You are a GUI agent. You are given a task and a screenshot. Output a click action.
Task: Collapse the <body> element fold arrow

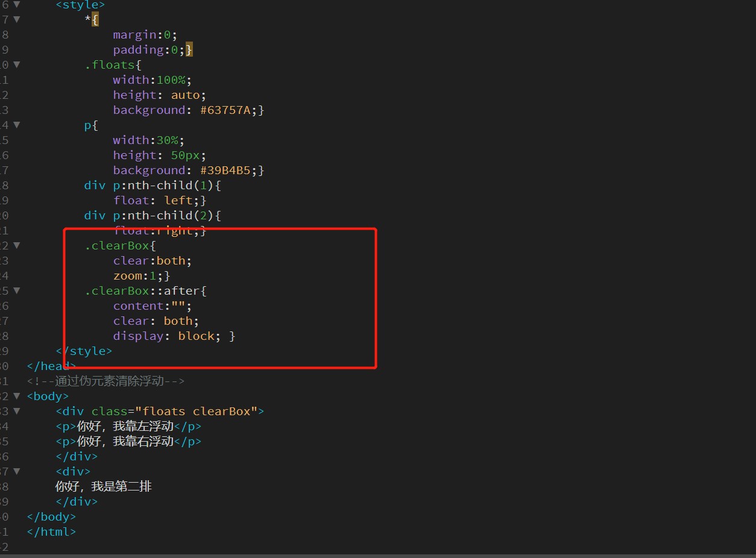[16, 396]
